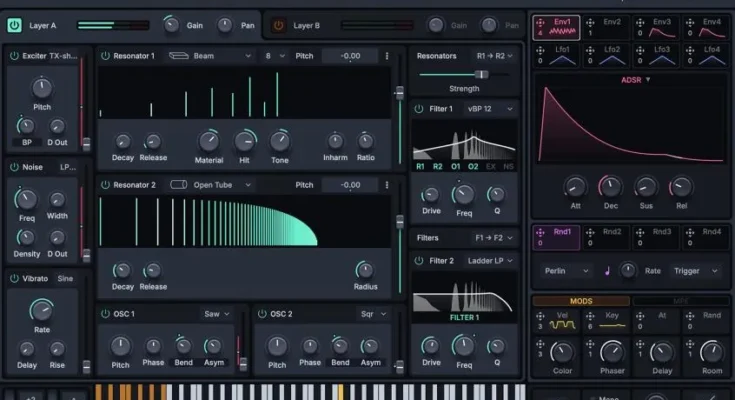Click the tempo sync note icon
Viewport: 735px width, 400px height.
[x=608, y=271]
